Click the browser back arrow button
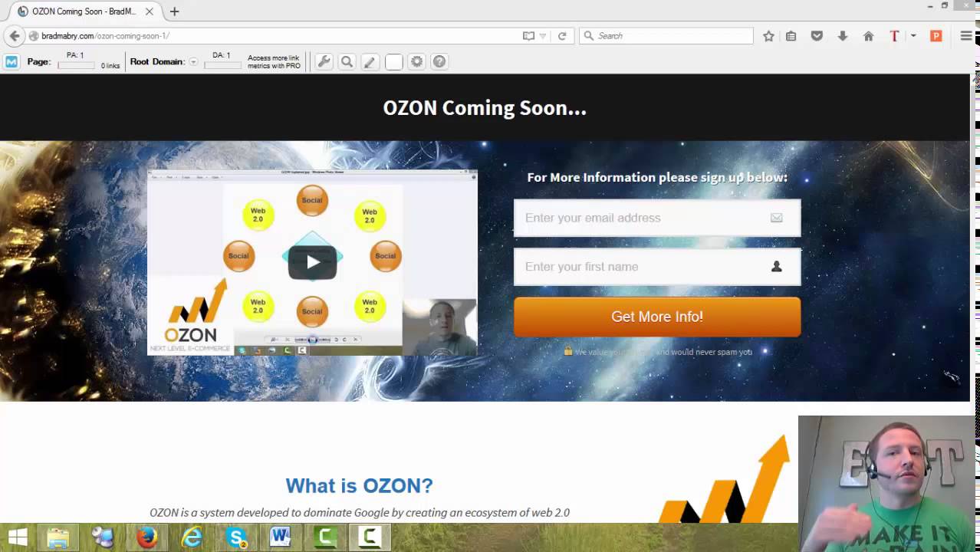 pyautogui.click(x=14, y=36)
